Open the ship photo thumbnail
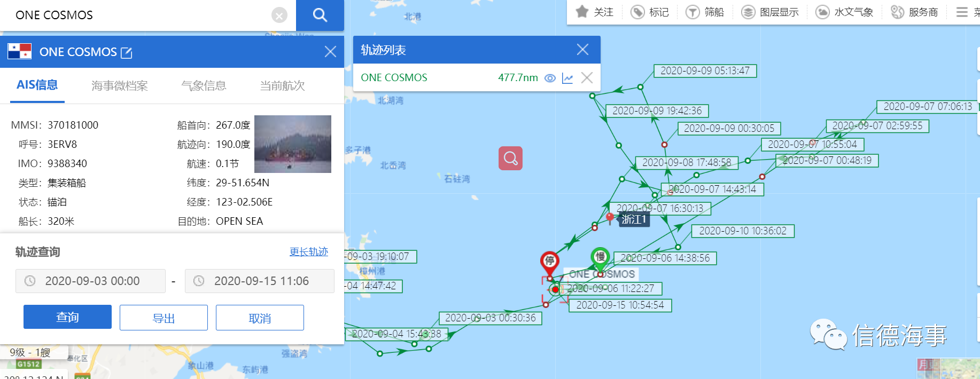 (293, 144)
